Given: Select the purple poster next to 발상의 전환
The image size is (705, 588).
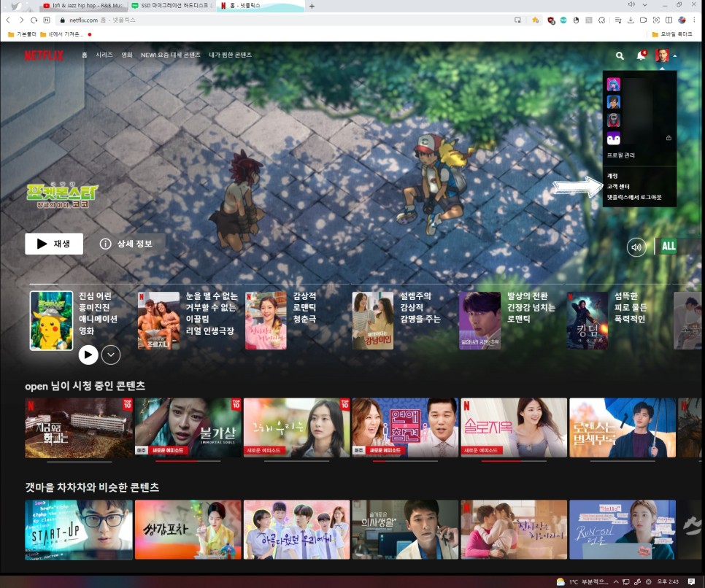Looking at the screenshot, I should pyautogui.click(x=479, y=320).
